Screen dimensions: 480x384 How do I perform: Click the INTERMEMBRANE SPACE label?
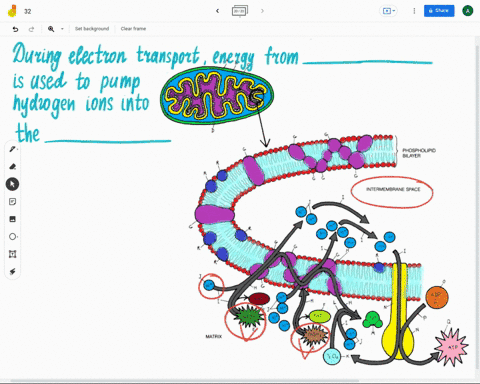pos(393,189)
